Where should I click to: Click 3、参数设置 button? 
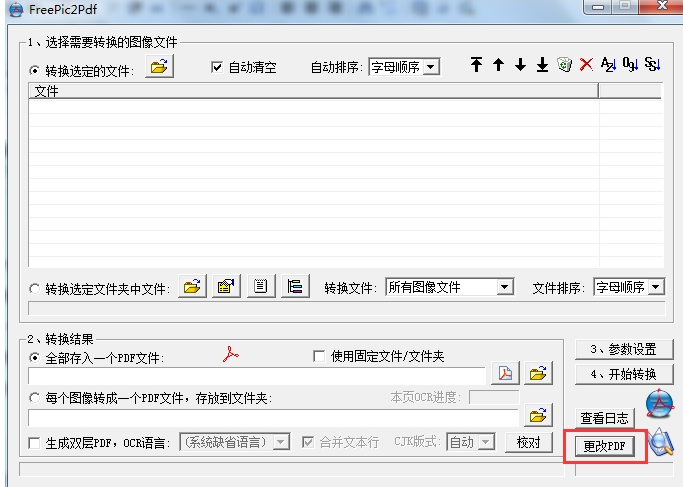(x=624, y=349)
